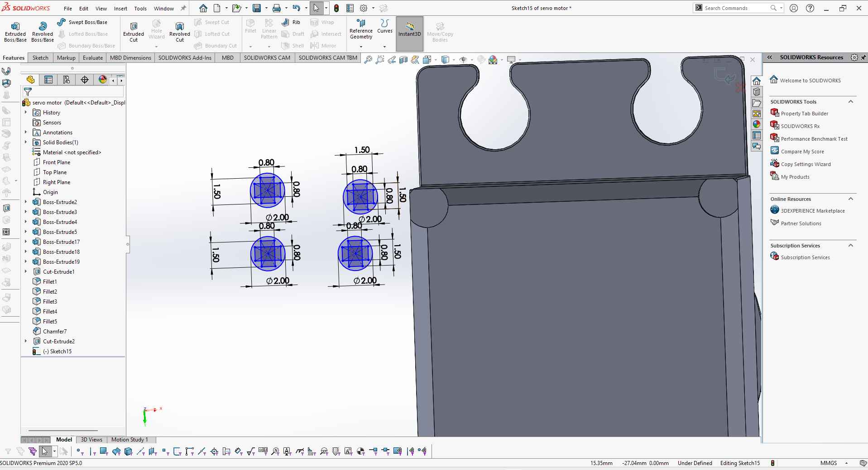Viewport: 868px width, 470px height.
Task: Open the 3DEXPERIENCE Marketplace link
Action: 812,211
